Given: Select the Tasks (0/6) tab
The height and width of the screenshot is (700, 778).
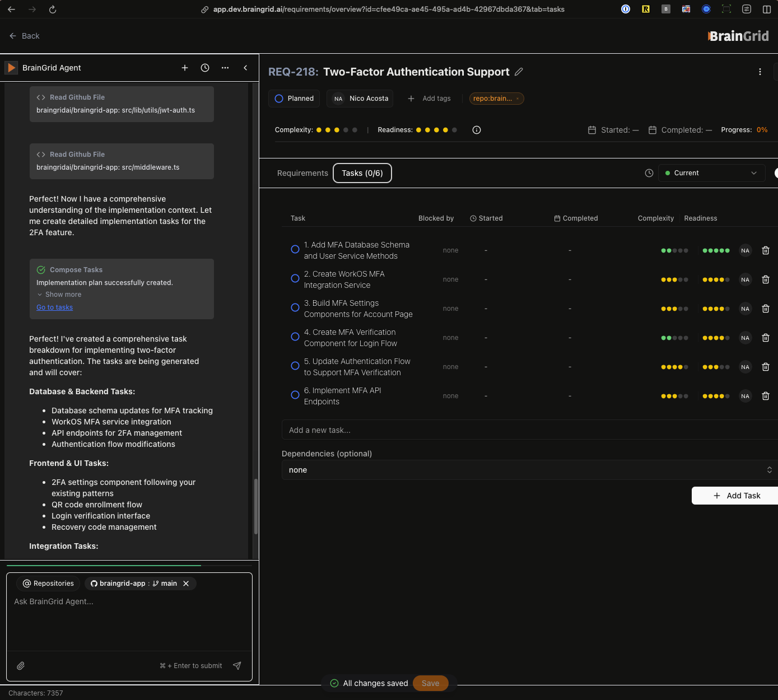Looking at the screenshot, I should (362, 173).
